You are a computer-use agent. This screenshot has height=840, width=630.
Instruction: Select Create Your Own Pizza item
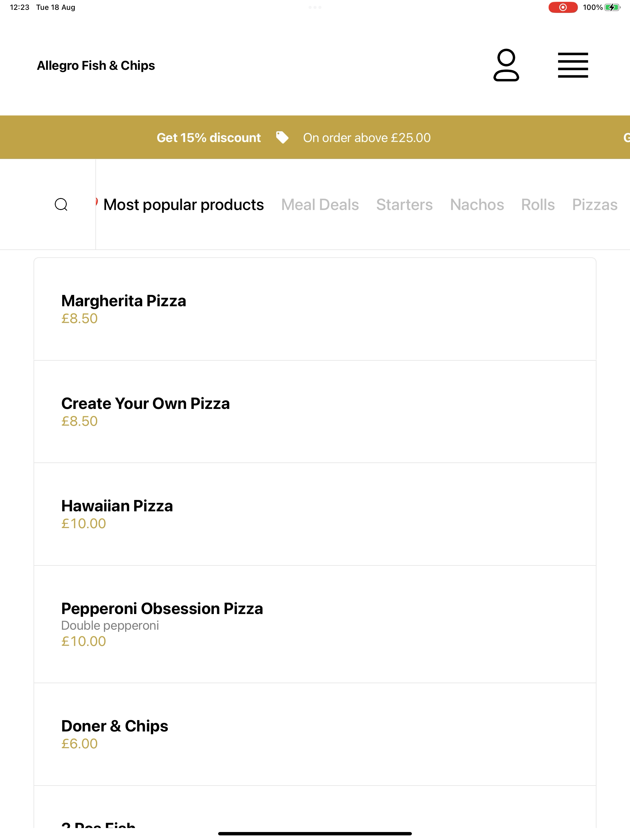[315, 412]
